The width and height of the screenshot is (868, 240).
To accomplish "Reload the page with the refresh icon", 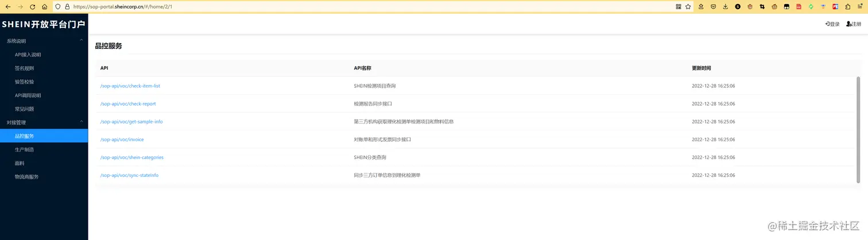I will pyautogui.click(x=32, y=7).
